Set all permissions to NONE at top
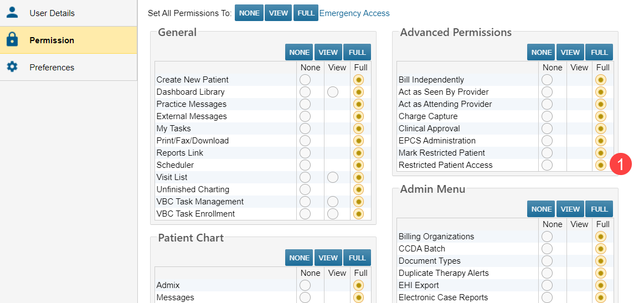 tap(249, 13)
